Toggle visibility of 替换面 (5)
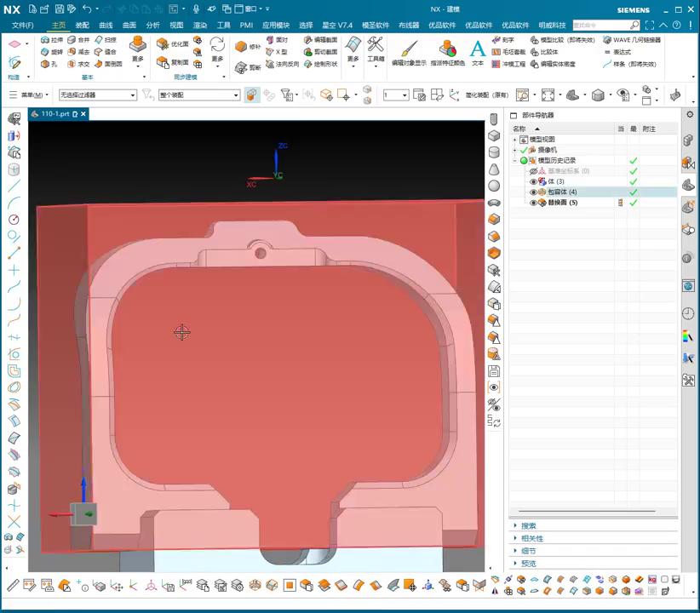Image resolution: width=700 pixels, height=613 pixels. (534, 203)
